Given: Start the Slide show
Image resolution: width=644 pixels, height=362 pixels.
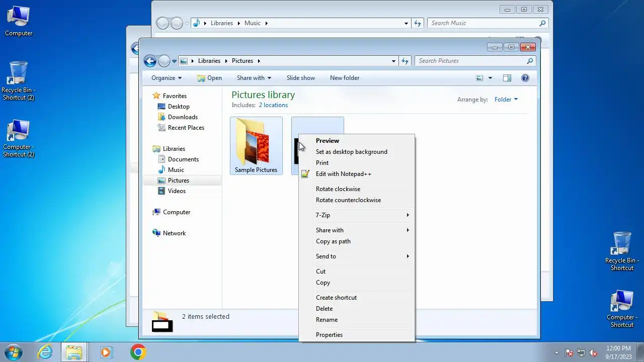Looking at the screenshot, I should (x=301, y=78).
